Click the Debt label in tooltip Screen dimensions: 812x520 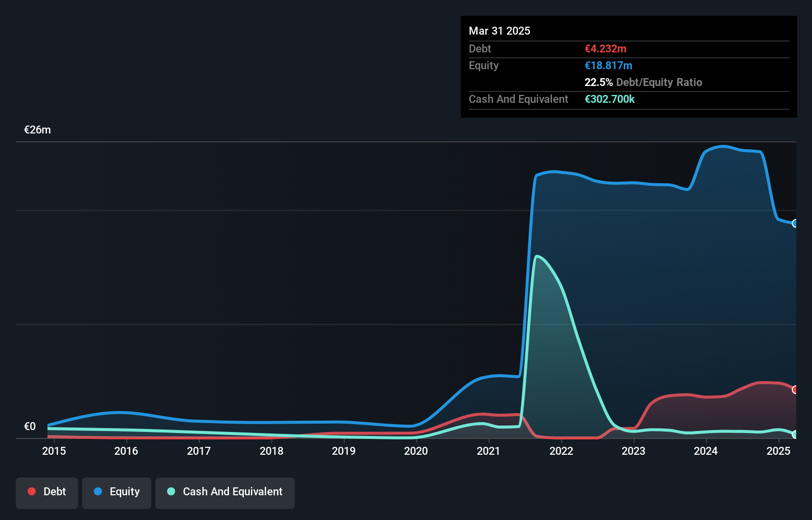tap(480, 48)
